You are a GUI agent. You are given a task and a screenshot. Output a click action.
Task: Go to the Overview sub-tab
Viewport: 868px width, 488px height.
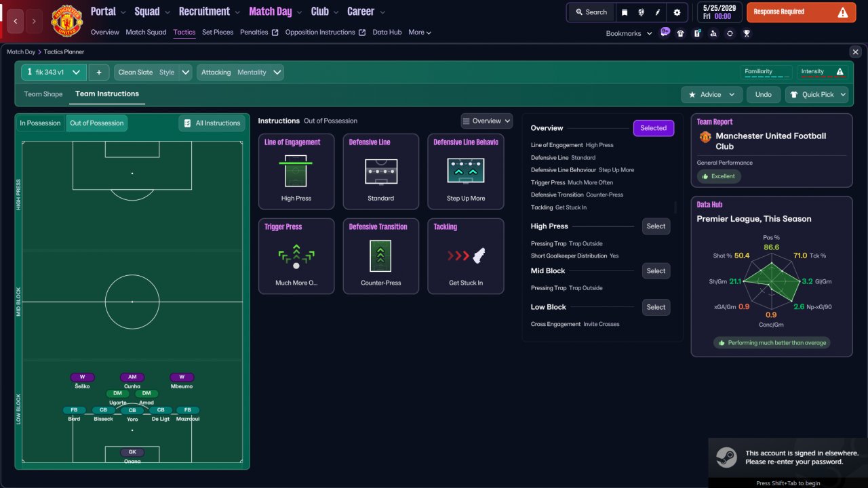click(104, 33)
